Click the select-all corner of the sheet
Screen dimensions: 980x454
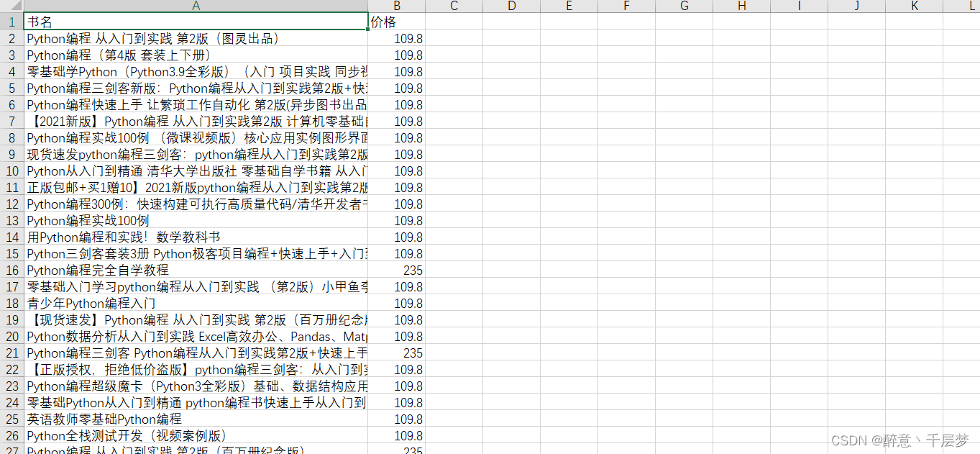(x=12, y=6)
